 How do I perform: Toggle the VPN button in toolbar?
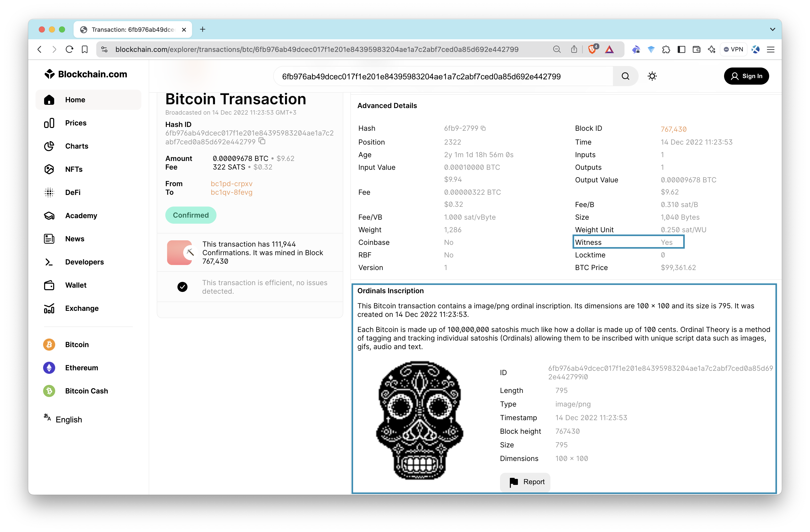point(733,49)
